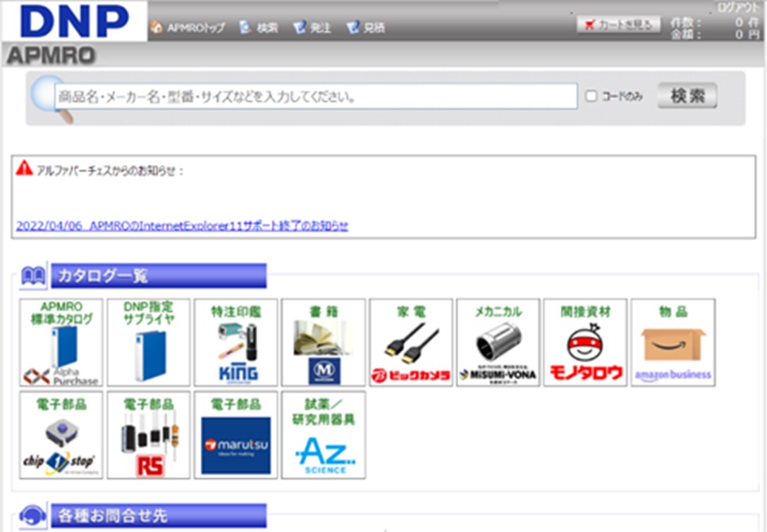Open the DNP指定サプライヤ catalog tile

[x=149, y=342]
